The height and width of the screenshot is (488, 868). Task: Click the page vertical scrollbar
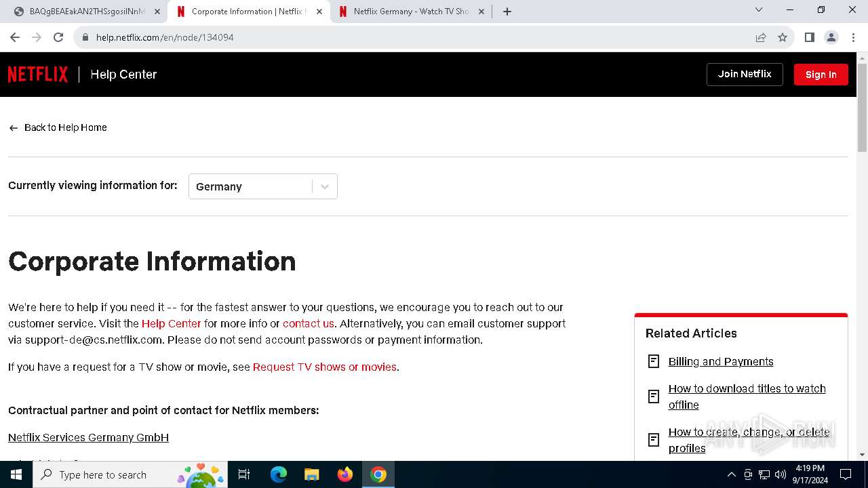coord(862,108)
